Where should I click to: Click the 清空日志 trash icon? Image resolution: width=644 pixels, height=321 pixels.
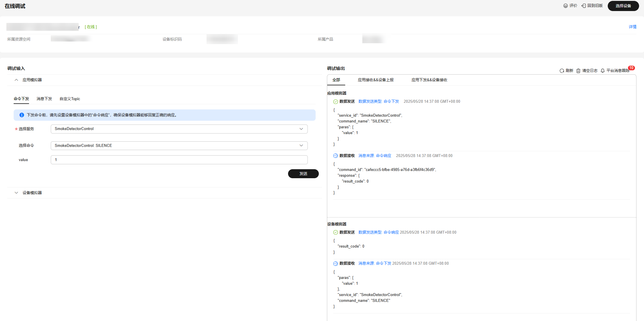[x=578, y=71]
